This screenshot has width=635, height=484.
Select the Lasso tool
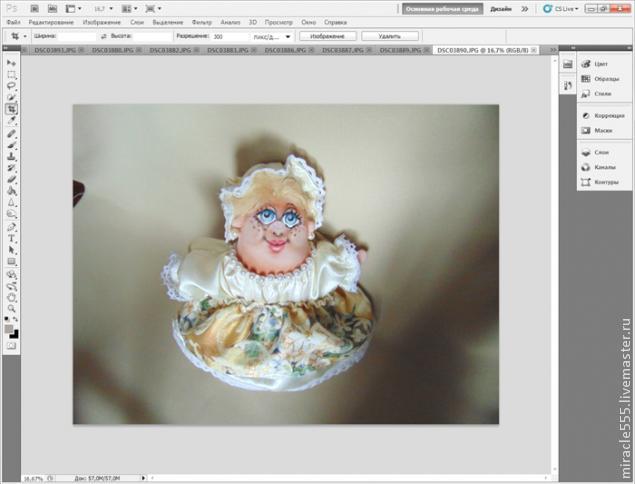tap(11, 86)
